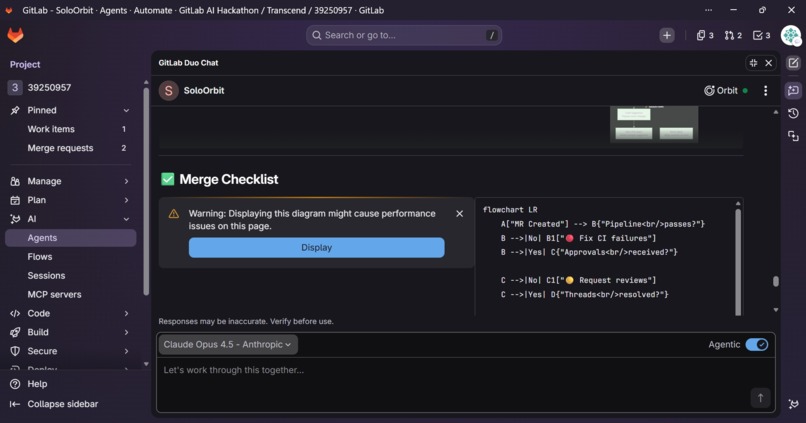The height and width of the screenshot is (423, 806).
Task: Toggle the Agentic switch
Action: pos(757,344)
